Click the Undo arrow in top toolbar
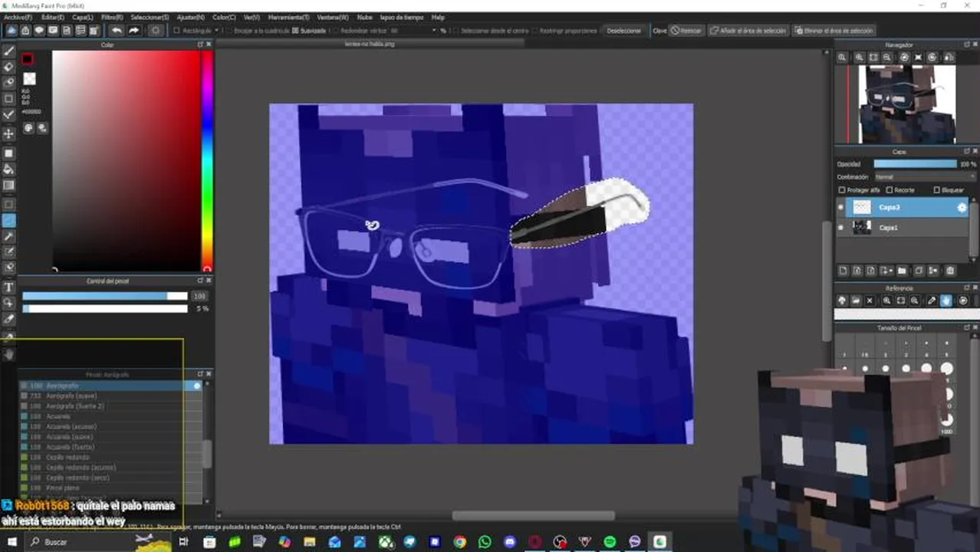 (x=117, y=31)
